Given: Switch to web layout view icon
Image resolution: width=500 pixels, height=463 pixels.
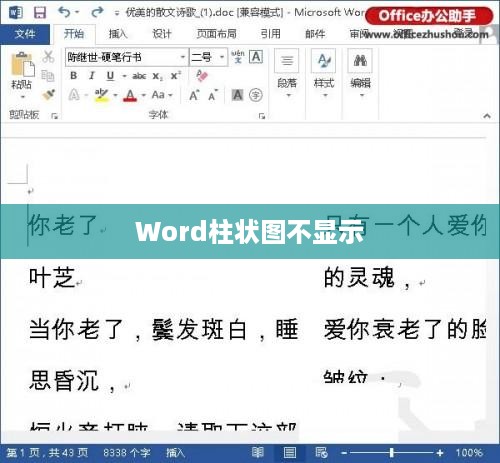Looking at the screenshot, I should [x=321, y=453].
